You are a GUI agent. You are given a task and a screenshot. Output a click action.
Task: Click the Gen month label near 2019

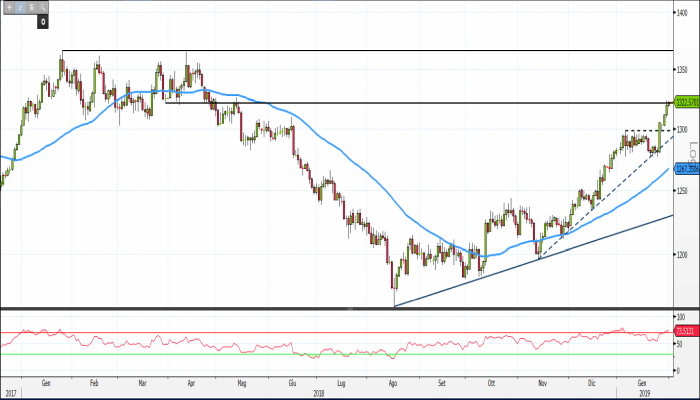coord(642,382)
